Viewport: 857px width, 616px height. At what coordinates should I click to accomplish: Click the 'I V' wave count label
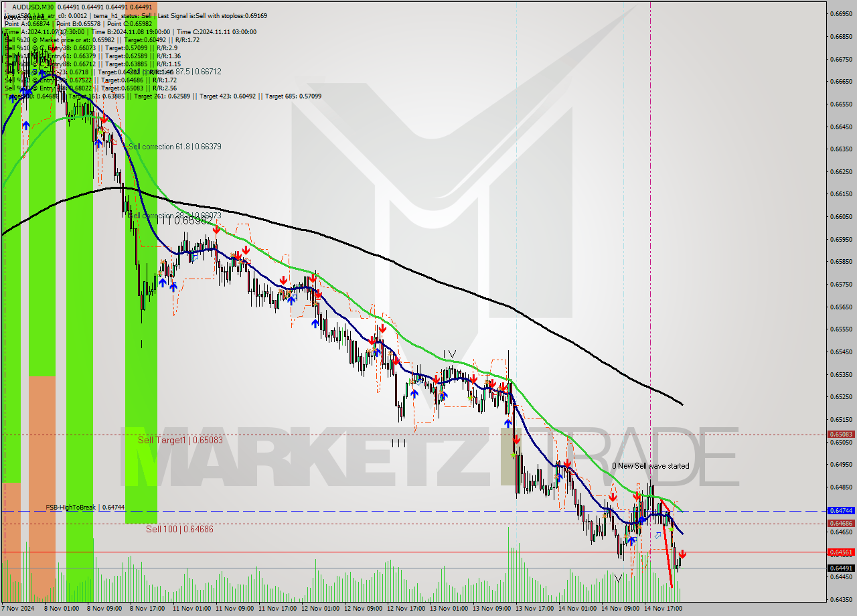click(449, 354)
